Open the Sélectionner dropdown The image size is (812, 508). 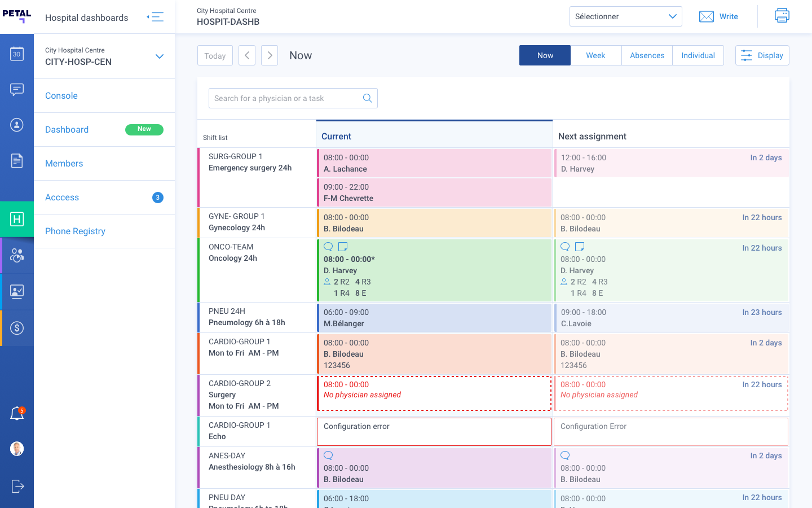pyautogui.click(x=625, y=16)
